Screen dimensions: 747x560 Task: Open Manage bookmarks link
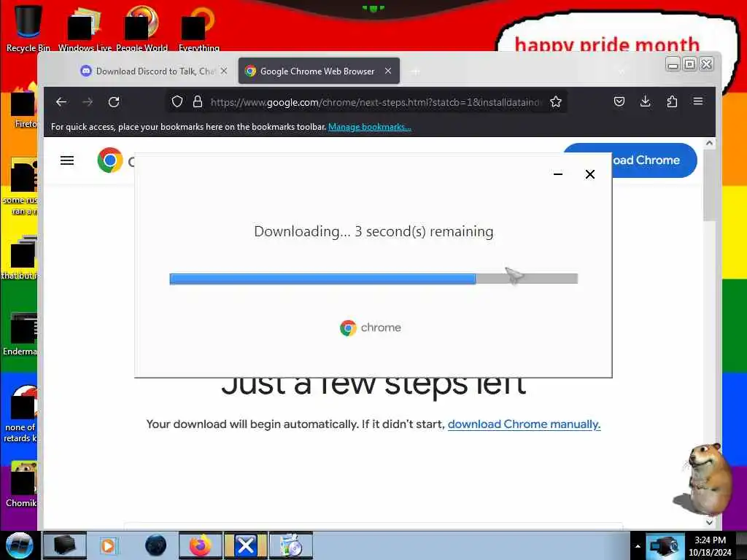tap(370, 127)
